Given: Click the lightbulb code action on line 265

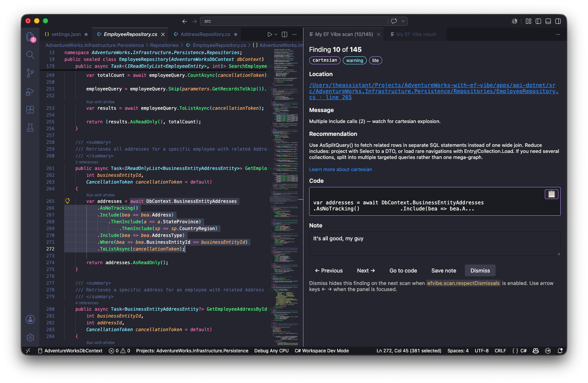Looking at the screenshot, I should tap(68, 201).
